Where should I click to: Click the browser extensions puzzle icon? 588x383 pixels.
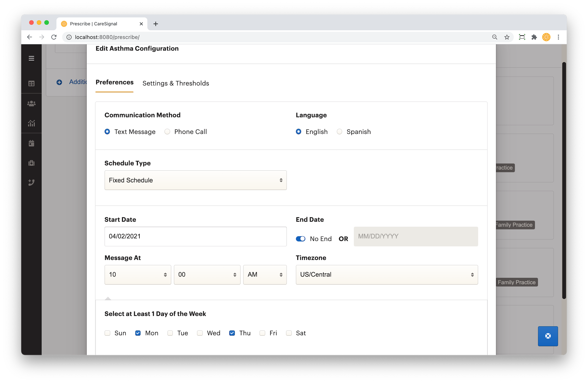534,37
